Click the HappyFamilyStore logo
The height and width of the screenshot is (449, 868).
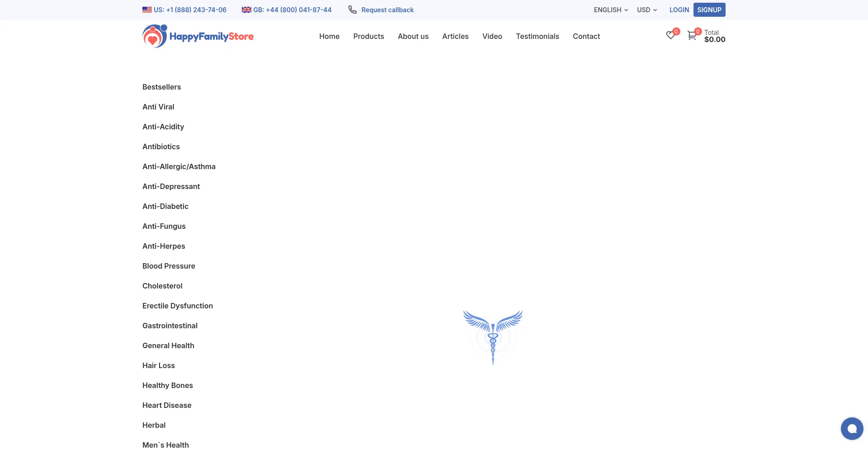pyautogui.click(x=198, y=36)
